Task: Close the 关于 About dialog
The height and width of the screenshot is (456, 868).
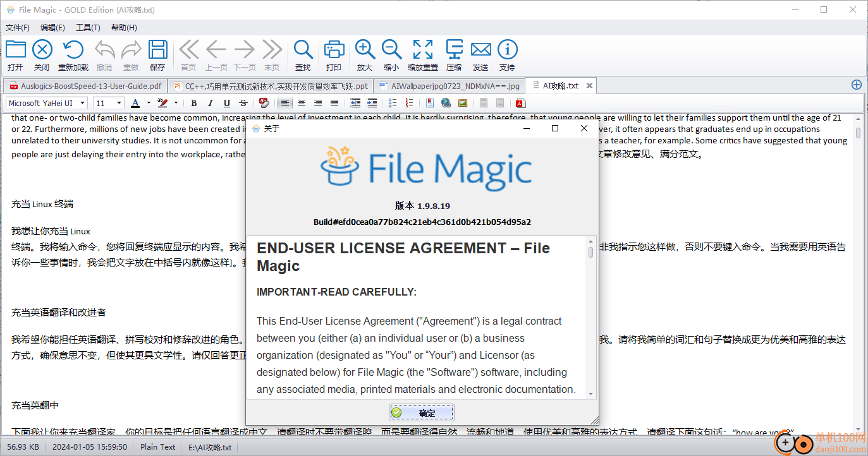Action: pyautogui.click(x=584, y=128)
